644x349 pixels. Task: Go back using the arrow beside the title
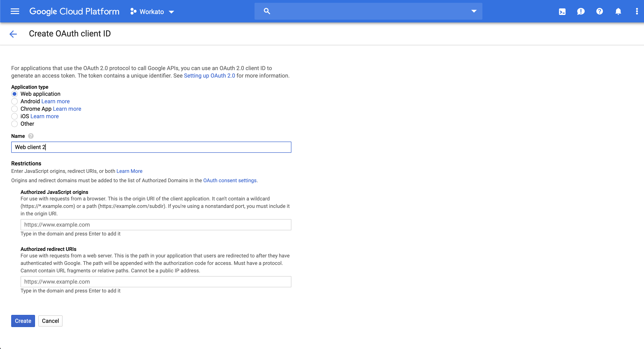pos(13,34)
